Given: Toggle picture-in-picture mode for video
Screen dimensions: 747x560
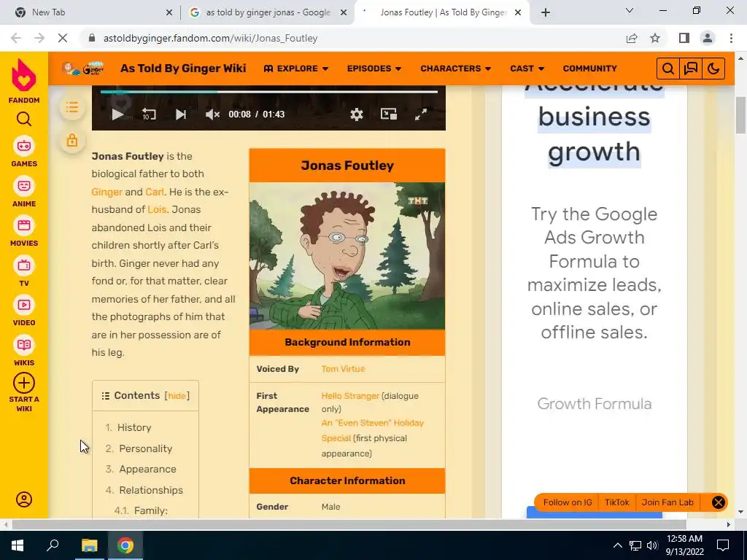Looking at the screenshot, I should (389, 114).
